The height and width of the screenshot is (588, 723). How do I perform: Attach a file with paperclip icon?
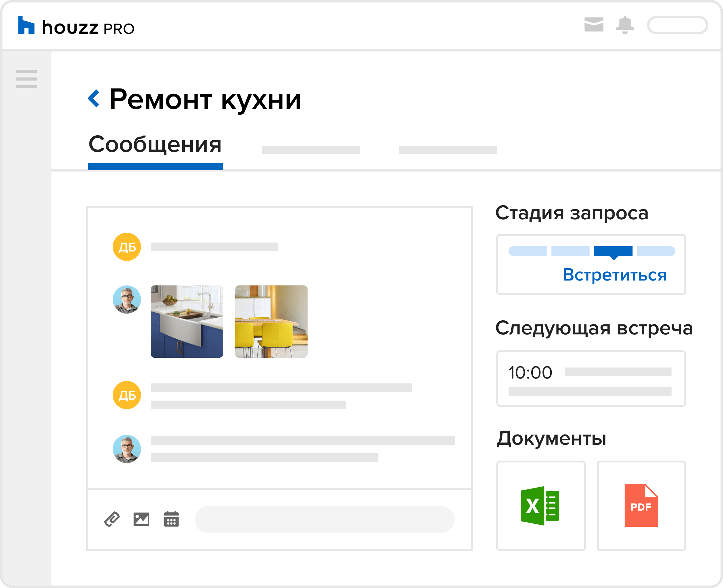click(x=112, y=519)
